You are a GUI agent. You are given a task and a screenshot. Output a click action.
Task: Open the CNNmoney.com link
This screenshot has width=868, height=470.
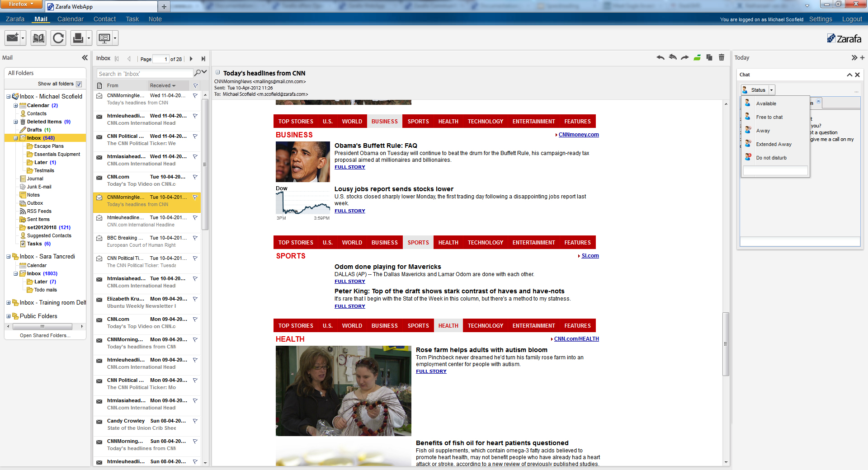tap(578, 135)
